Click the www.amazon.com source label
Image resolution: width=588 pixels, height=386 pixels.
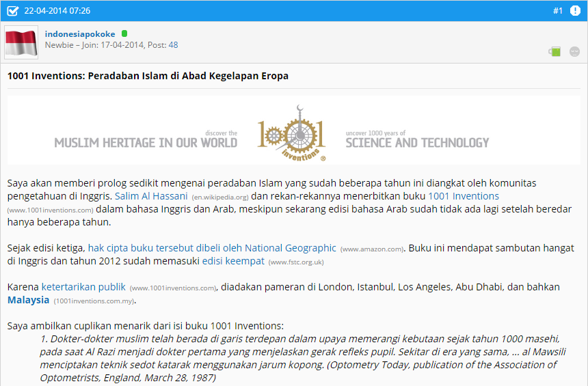[x=372, y=249]
